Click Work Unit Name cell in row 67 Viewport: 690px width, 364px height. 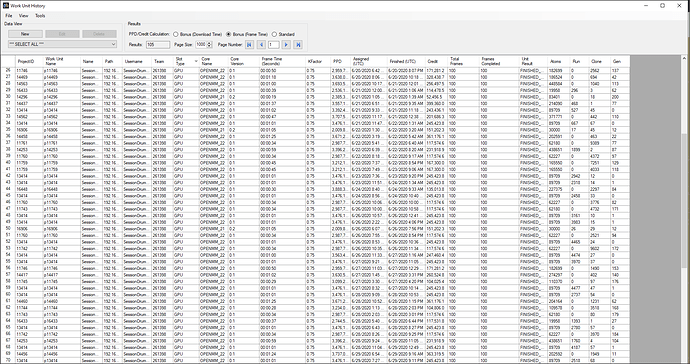tap(62, 341)
